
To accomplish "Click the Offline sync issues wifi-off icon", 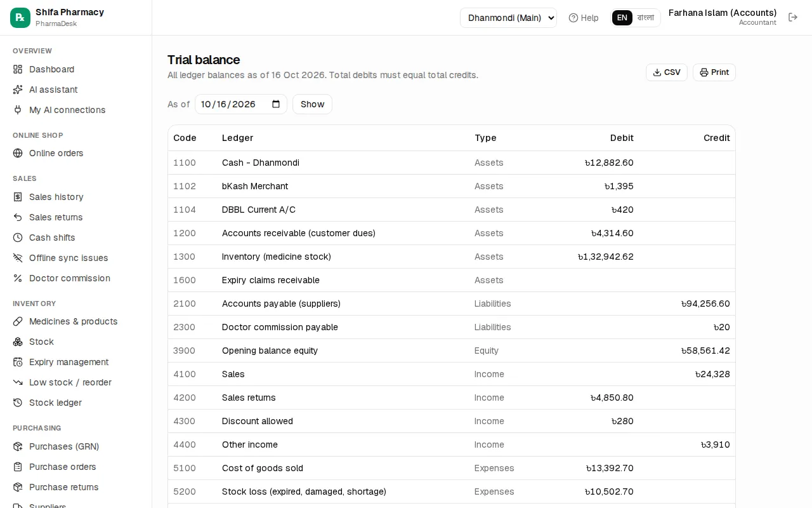I will tap(18, 258).
